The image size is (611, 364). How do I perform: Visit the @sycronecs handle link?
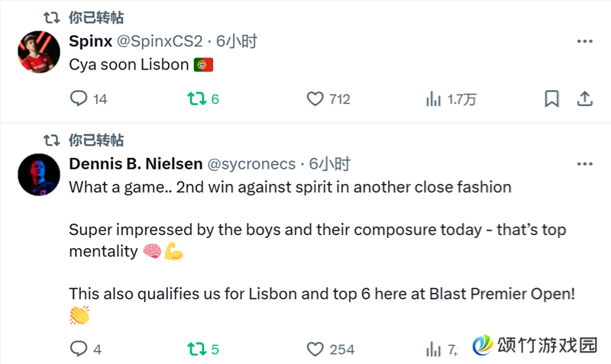pos(251,164)
